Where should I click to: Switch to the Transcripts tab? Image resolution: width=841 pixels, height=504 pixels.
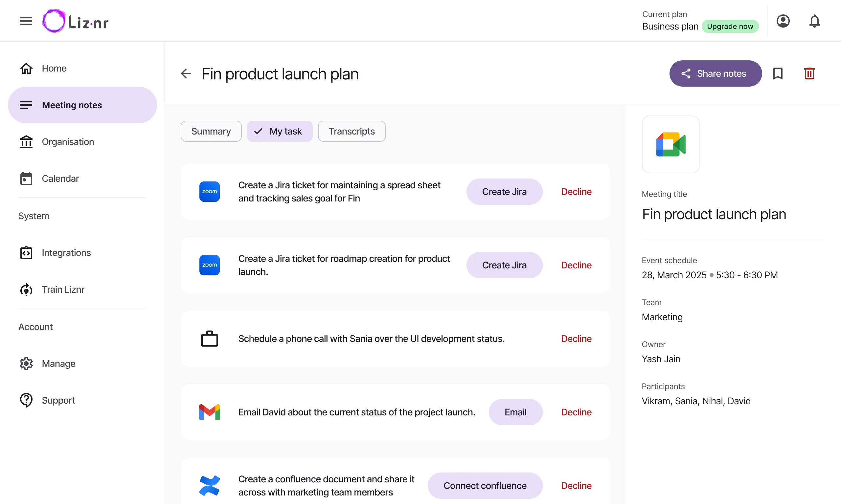(352, 131)
